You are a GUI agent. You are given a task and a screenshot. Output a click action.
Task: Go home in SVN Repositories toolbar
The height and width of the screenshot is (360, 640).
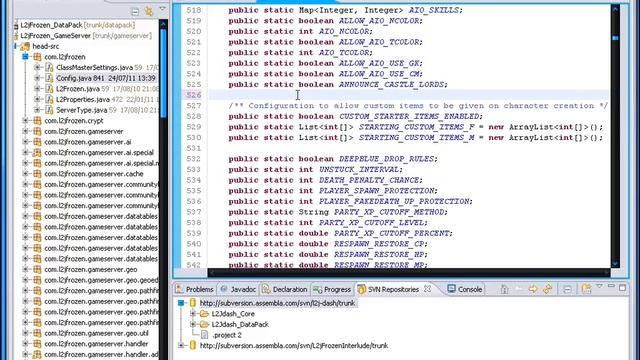tap(504, 289)
